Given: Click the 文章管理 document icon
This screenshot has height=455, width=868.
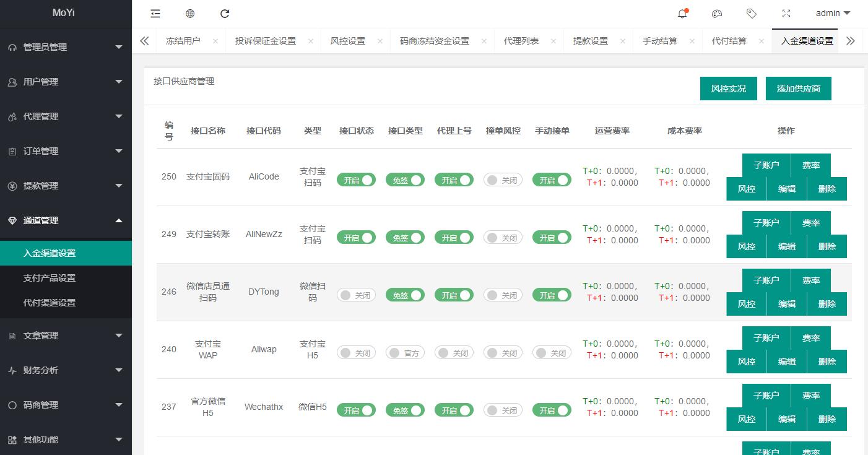Looking at the screenshot, I should pos(12,336).
